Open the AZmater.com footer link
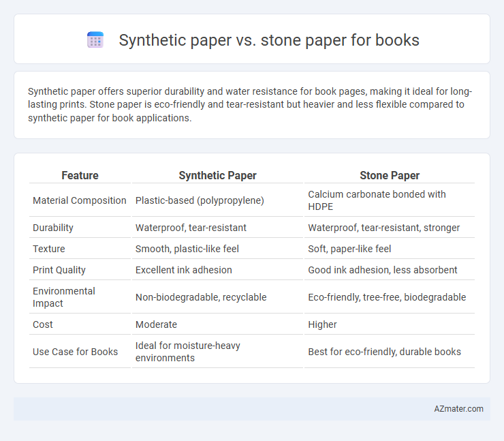The width and height of the screenshot is (504, 441). (458, 408)
